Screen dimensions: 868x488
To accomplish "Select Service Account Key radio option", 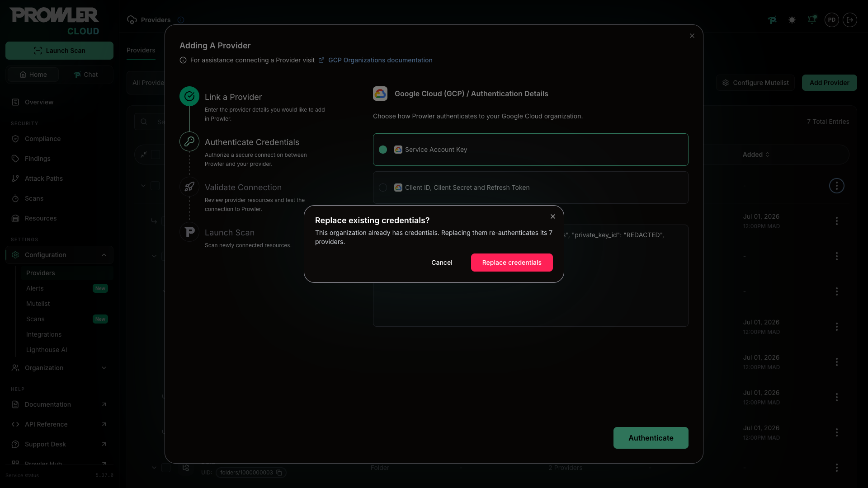I will (x=531, y=150).
